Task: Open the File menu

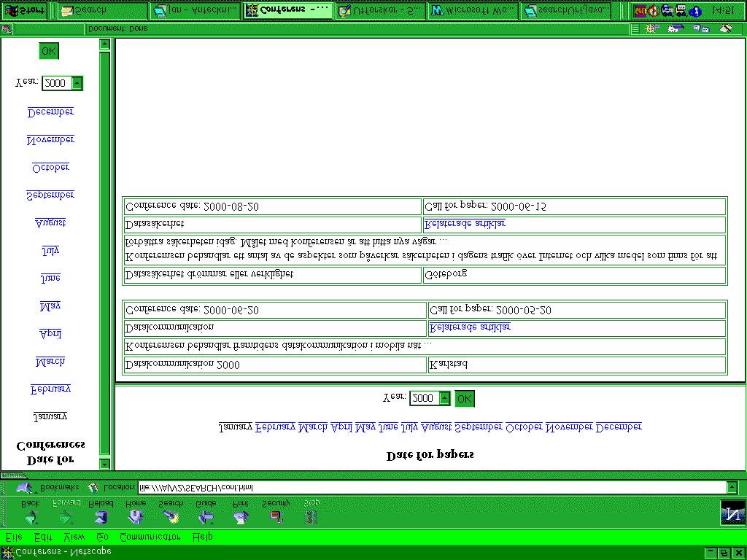Action: [x=15, y=537]
